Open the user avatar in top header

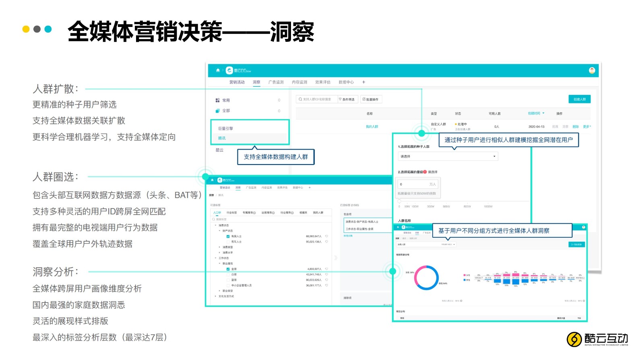[x=592, y=70]
